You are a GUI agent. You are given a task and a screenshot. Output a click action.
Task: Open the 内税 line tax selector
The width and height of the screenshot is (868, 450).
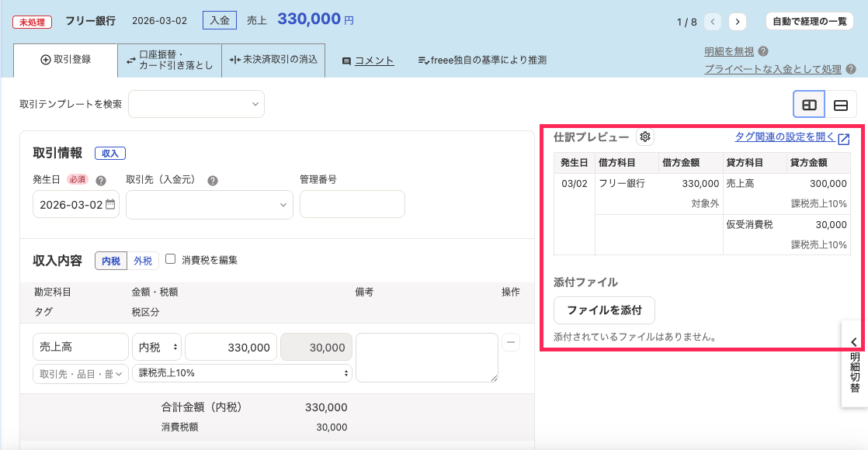point(157,347)
